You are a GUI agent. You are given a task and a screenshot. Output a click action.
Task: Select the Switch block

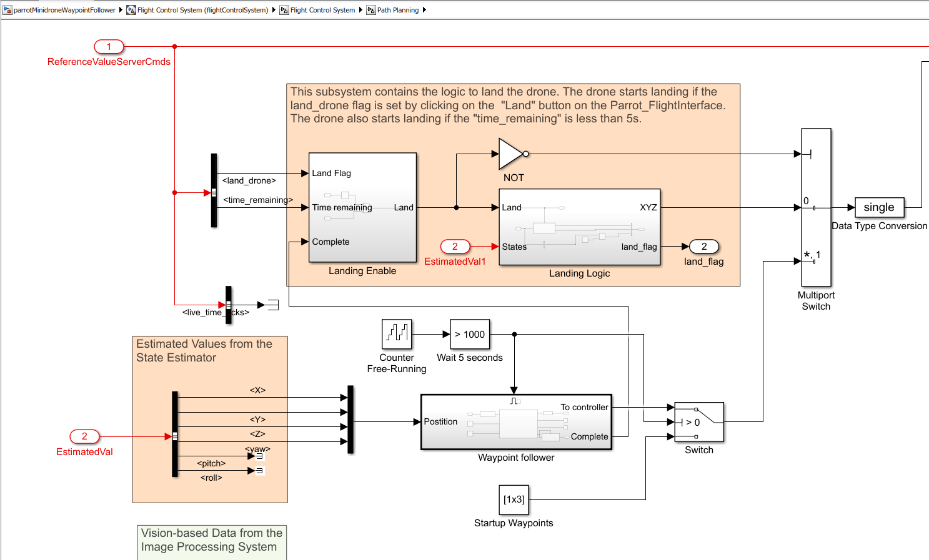[x=698, y=422]
